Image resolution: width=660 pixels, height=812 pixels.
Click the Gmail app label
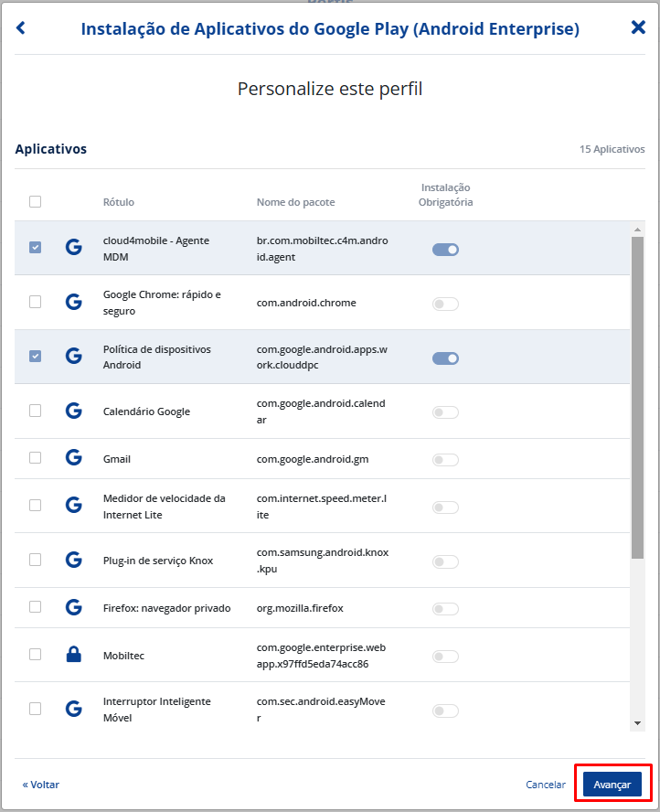[117, 459]
